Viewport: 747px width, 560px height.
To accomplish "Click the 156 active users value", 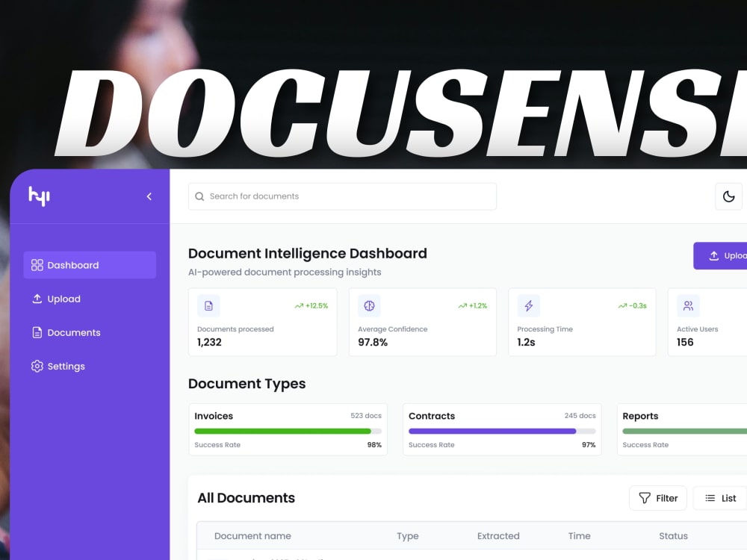I will coord(685,342).
